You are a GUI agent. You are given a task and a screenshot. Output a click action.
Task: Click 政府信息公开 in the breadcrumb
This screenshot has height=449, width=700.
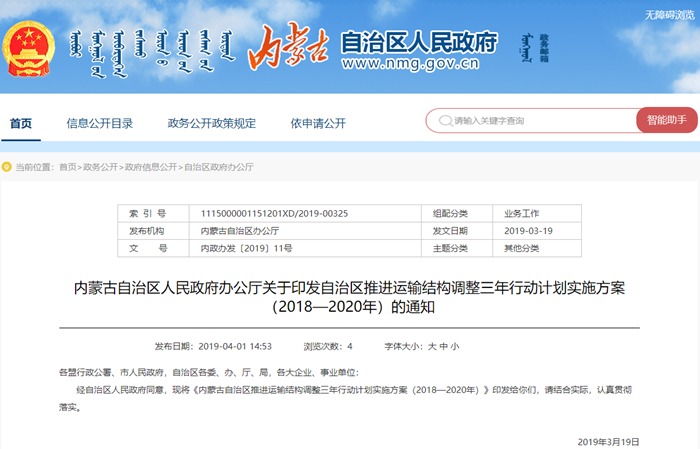pos(150,167)
